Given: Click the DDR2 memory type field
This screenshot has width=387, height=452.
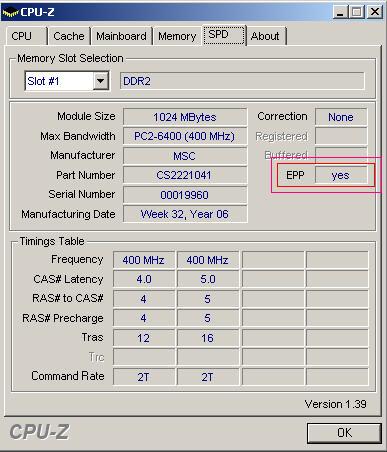Looking at the screenshot, I should click(x=242, y=81).
